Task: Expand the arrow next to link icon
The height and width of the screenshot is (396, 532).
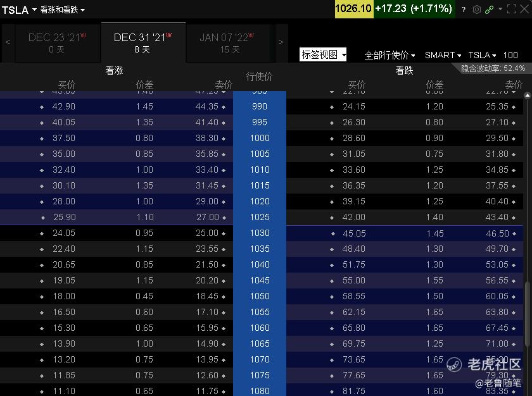Action: pyautogui.click(x=500, y=9)
